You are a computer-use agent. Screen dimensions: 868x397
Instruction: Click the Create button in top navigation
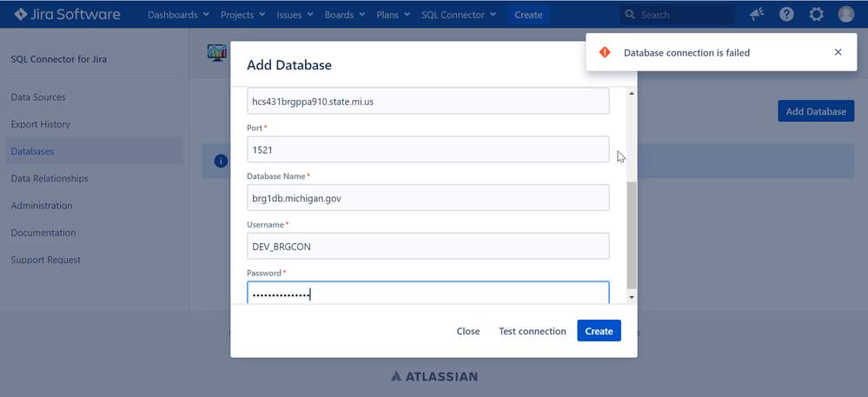click(x=528, y=15)
